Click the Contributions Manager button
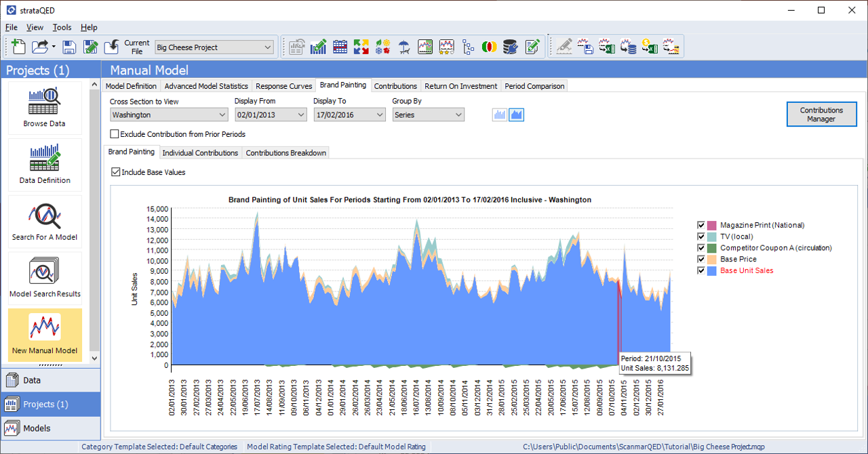Screen dimensions: 868x454 pyautogui.click(x=821, y=115)
